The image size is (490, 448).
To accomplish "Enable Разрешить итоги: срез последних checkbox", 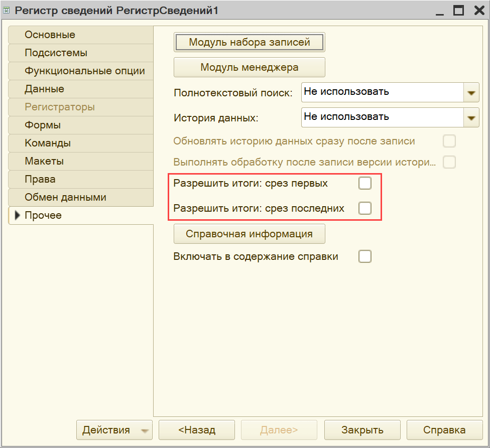I will click(x=365, y=208).
